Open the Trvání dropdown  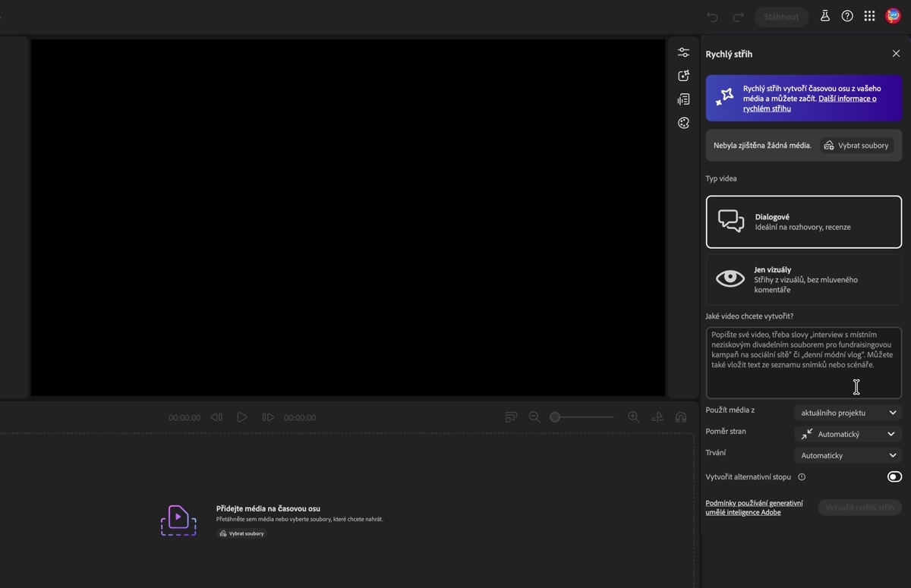(x=848, y=455)
